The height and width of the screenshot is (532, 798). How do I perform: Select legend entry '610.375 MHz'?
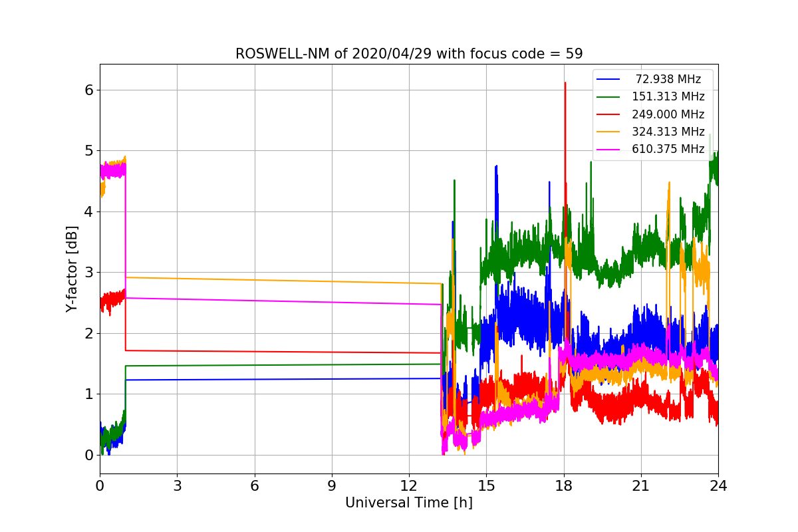668,149
